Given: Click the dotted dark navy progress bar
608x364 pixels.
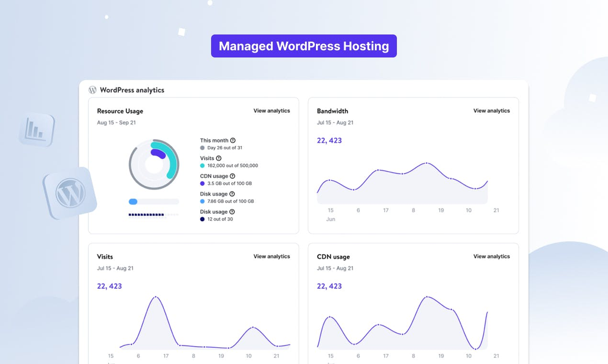Looking at the screenshot, I should tap(147, 215).
